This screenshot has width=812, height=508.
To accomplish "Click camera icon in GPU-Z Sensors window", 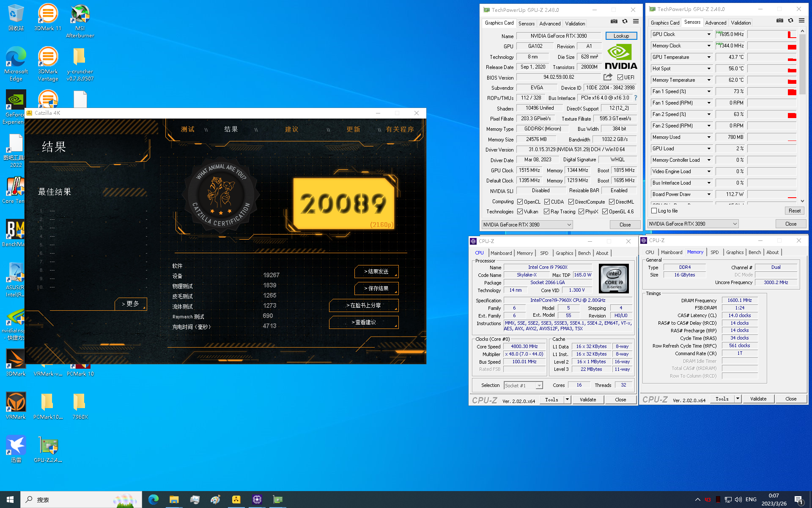I will (x=780, y=21).
